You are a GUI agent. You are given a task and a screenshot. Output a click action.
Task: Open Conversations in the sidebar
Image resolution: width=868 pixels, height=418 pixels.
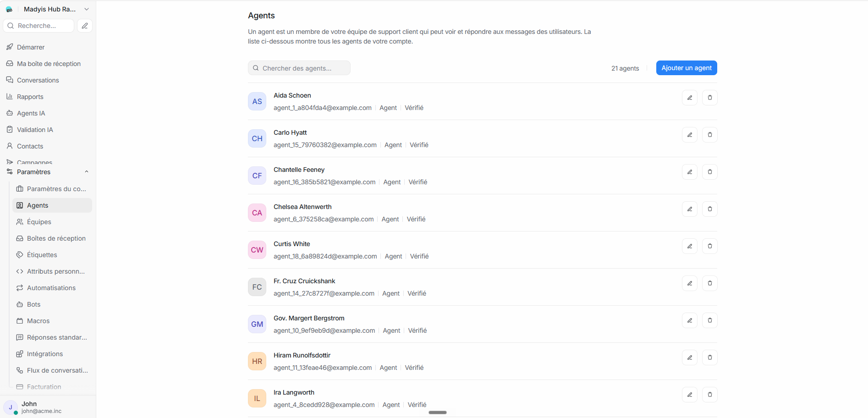pyautogui.click(x=48, y=80)
